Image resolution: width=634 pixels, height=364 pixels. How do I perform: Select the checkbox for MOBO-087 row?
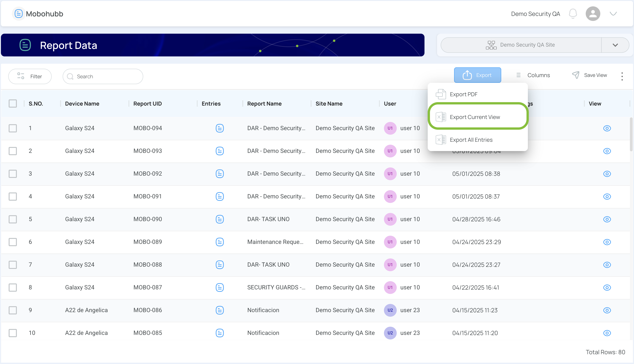[x=13, y=288]
